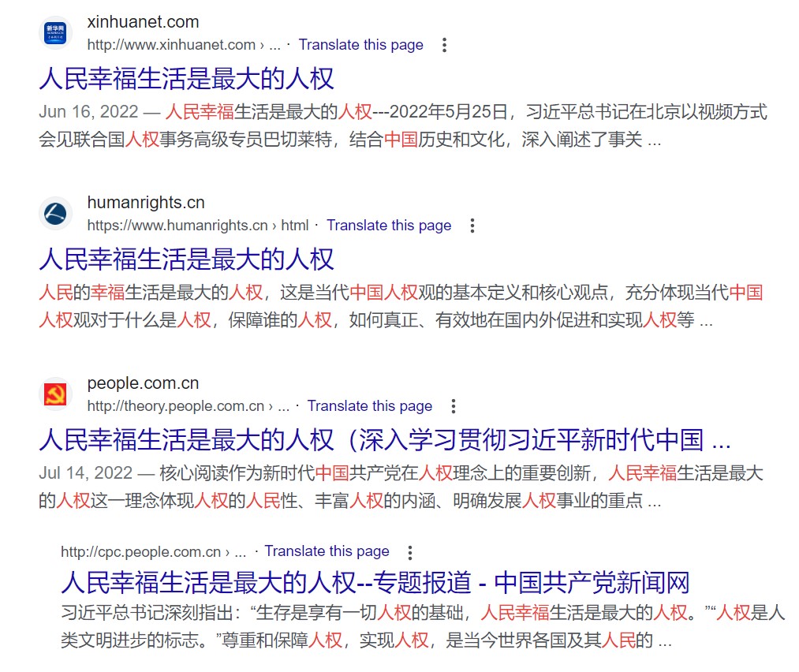Open the humanrights.cn result title 人民幸福生活是最大的人权
This screenshot has width=799, height=672.
pos(186,259)
